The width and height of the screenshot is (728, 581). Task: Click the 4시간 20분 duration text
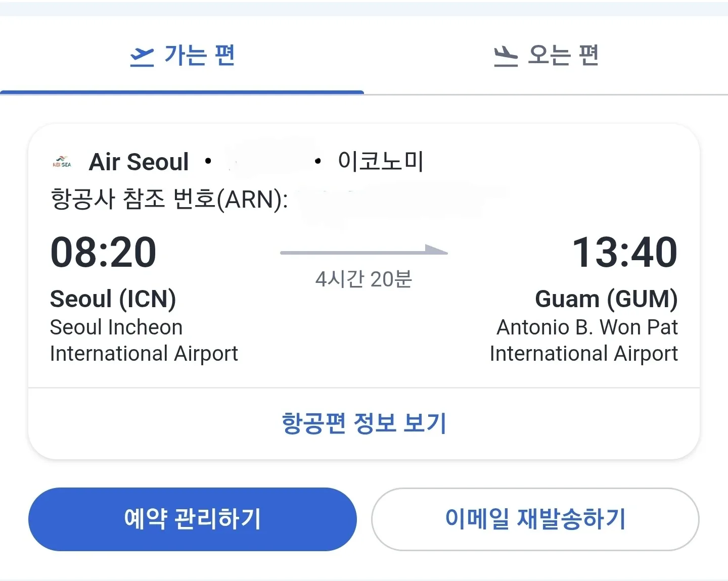click(x=364, y=279)
